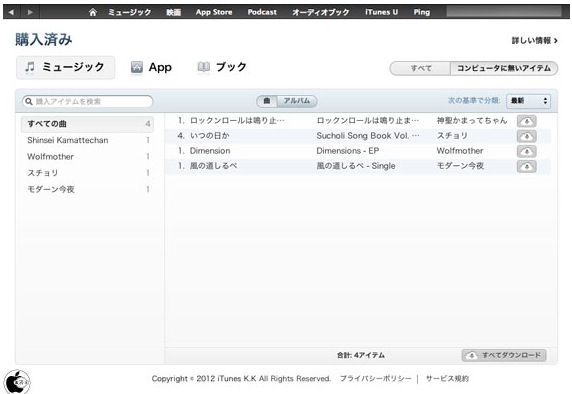Open Podcast in the navigation bar

click(x=262, y=12)
